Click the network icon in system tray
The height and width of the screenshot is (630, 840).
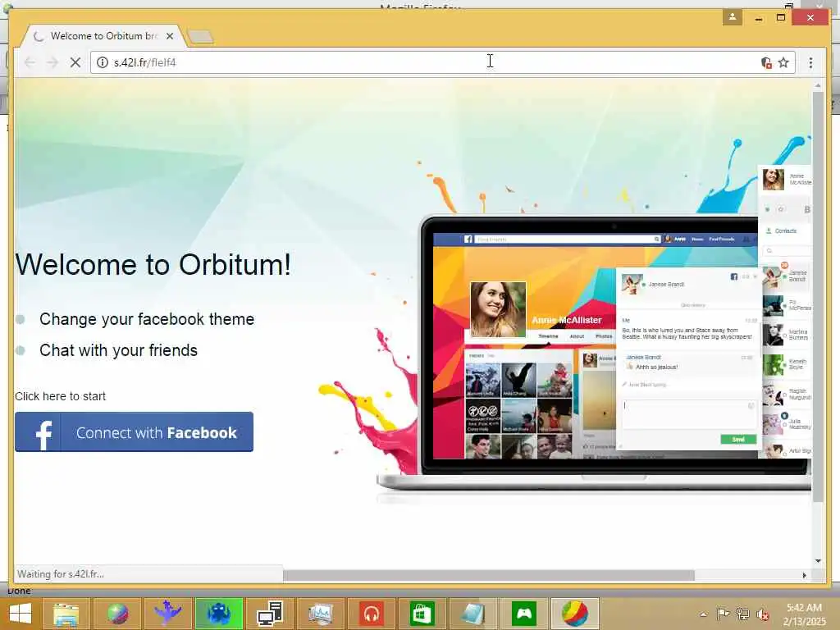click(742, 614)
